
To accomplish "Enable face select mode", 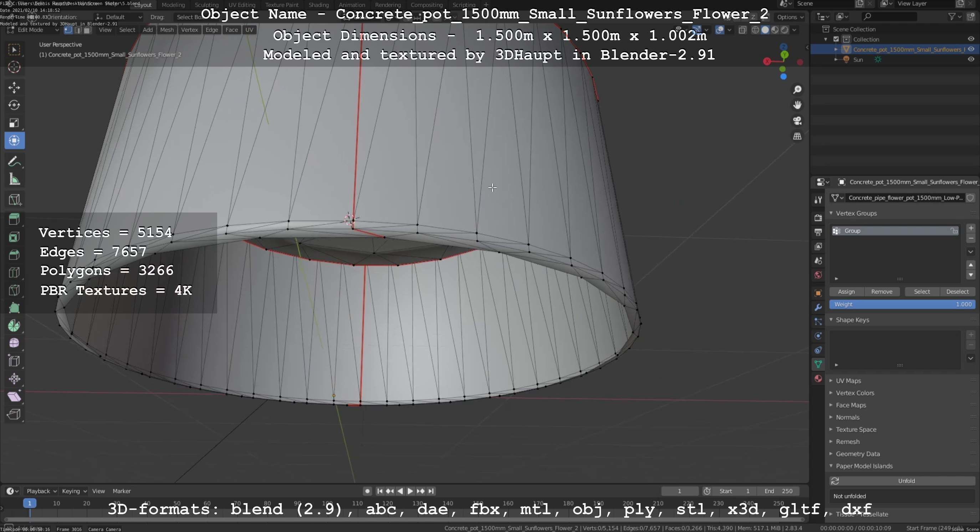I will click(x=87, y=30).
